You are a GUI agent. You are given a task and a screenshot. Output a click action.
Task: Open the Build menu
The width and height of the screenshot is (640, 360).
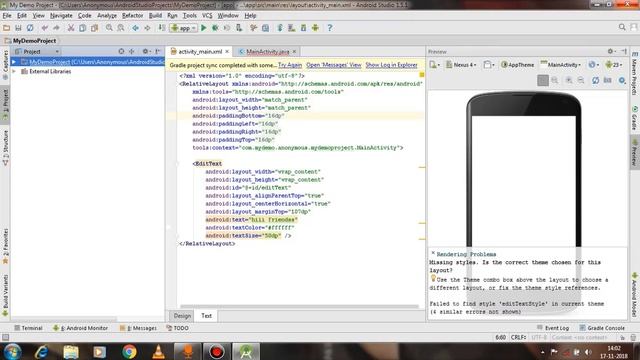(x=155, y=16)
